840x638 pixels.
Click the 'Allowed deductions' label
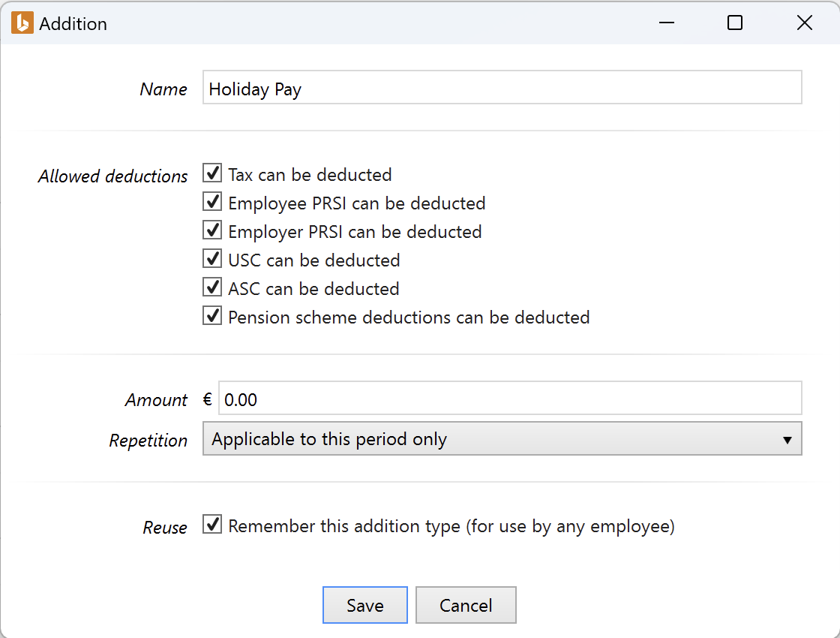tap(112, 176)
